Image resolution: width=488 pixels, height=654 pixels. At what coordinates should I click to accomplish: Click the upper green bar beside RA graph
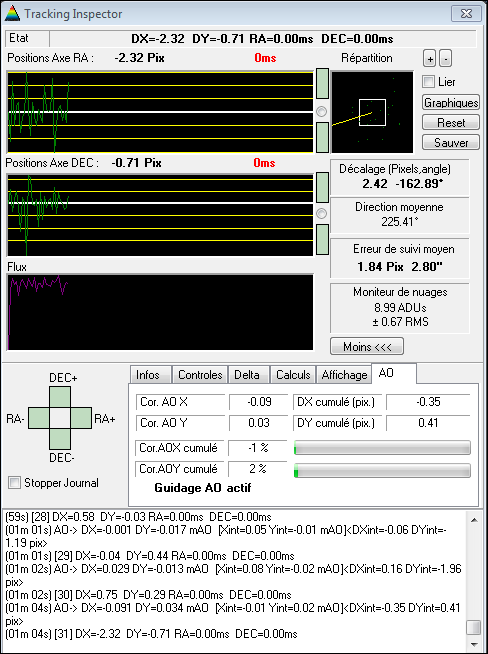[x=322, y=84]
